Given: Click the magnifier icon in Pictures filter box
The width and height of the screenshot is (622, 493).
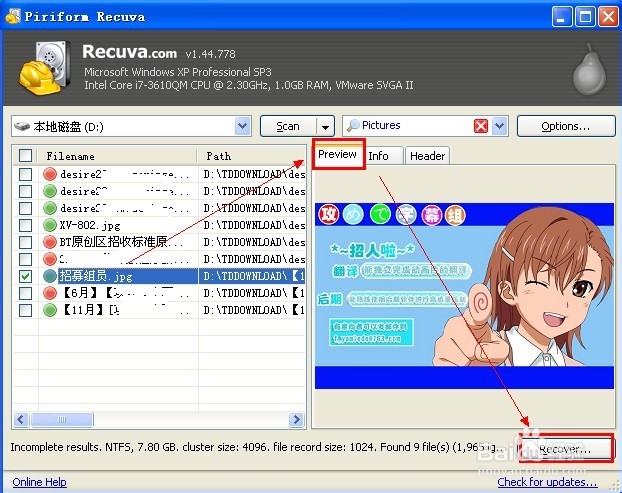Looking at the screenshot, I should [x=352, y=126].
